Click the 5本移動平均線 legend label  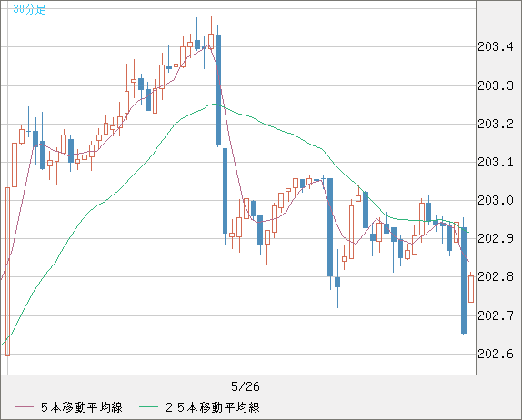click(82, 407)
